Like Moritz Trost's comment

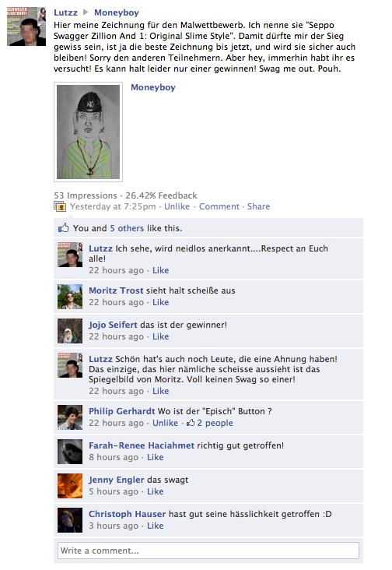(x=160, y=302)
